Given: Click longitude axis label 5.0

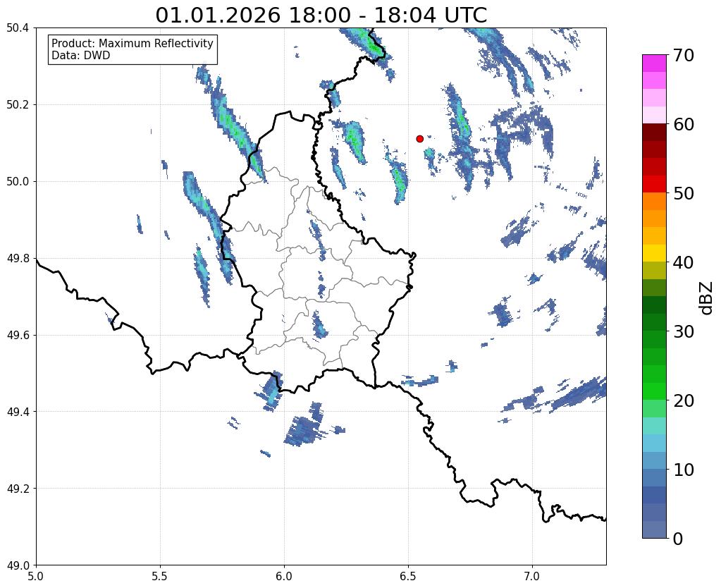Looking at the screenshot, I should coord(36,576).
